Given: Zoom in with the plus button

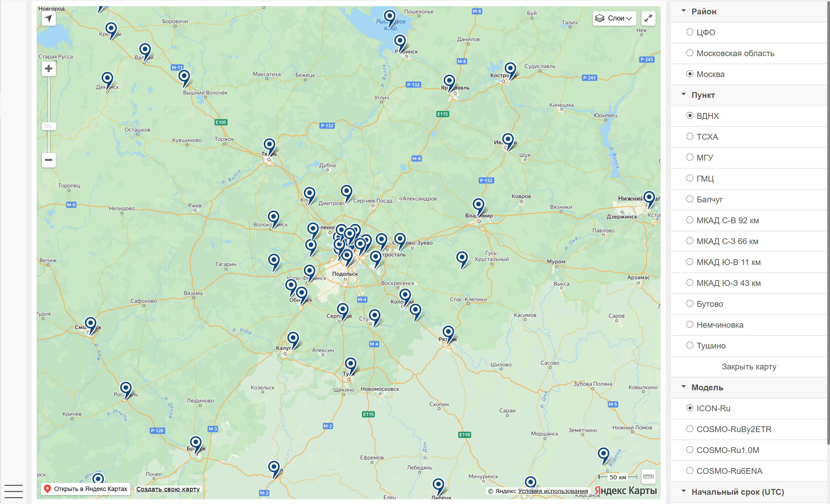Looking at the screenshot, I should pos(49,69).
